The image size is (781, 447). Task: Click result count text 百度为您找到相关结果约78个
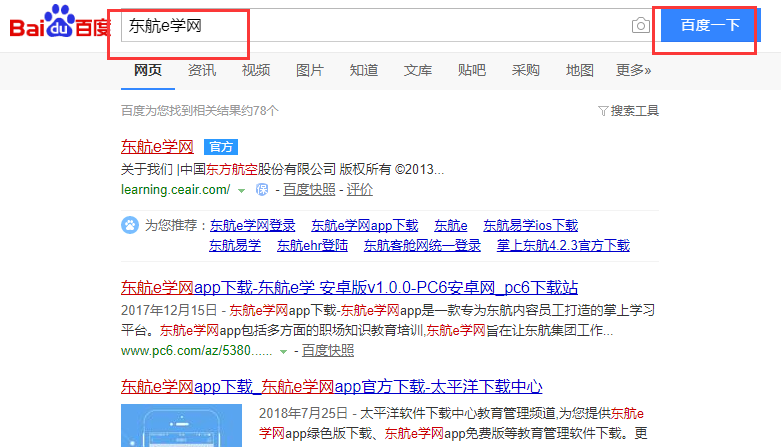point(199,111)
